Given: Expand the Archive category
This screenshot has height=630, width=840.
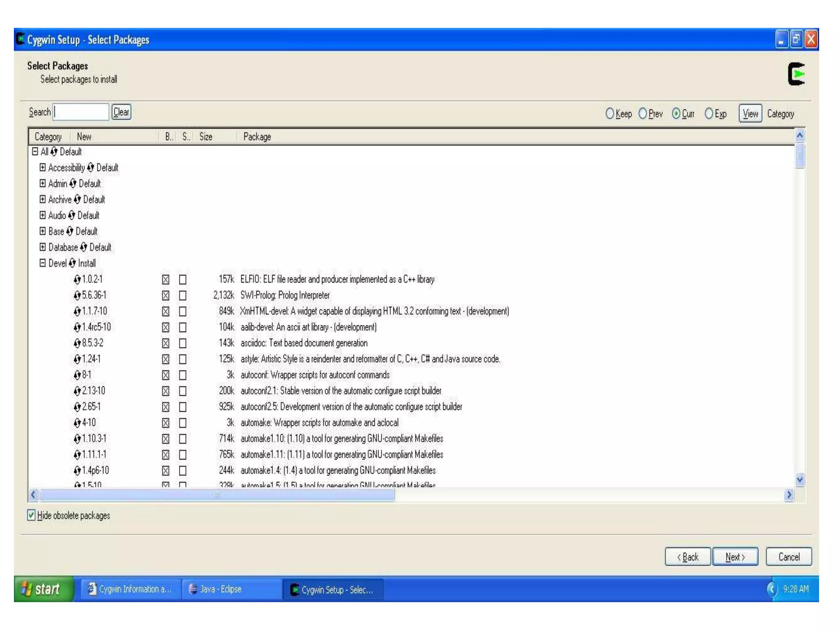Looking at the screenshot, I should [43, 199].
